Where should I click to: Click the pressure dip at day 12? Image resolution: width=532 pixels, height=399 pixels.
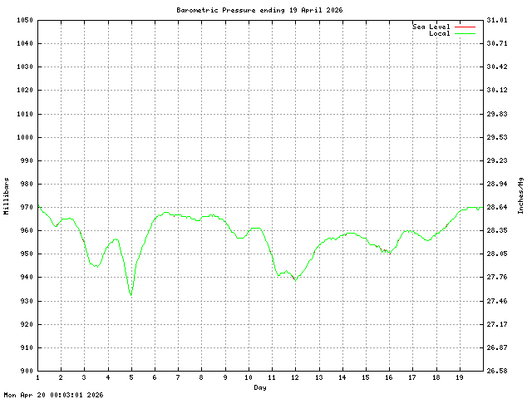tap(294, 279)
